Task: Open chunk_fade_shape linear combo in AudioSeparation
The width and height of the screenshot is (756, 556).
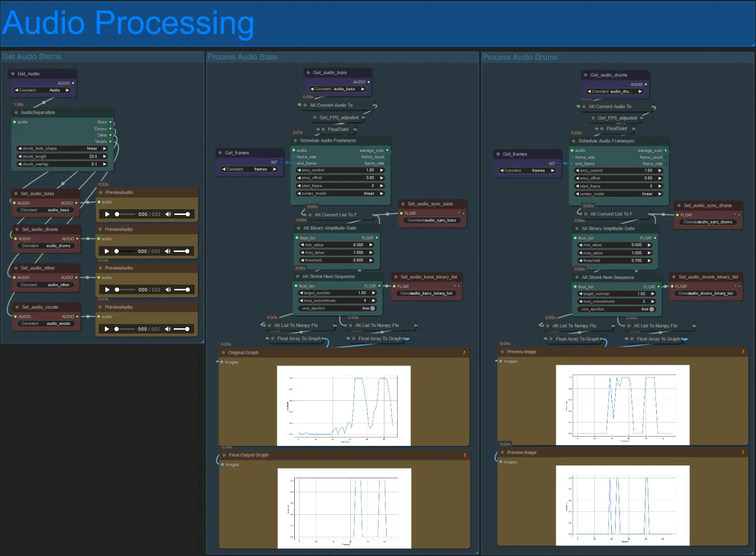Action: (62, 148)
